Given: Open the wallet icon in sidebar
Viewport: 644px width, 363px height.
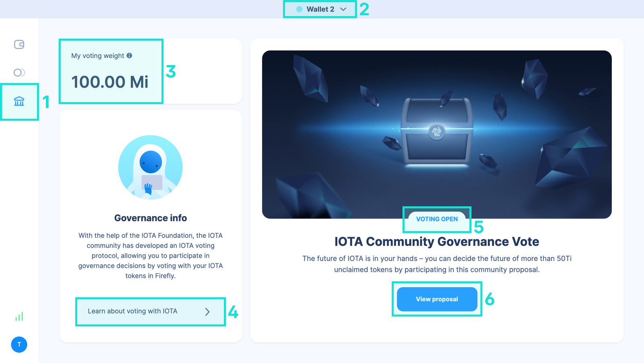Looking at the screenshot, I should click(x=19, y=44).
